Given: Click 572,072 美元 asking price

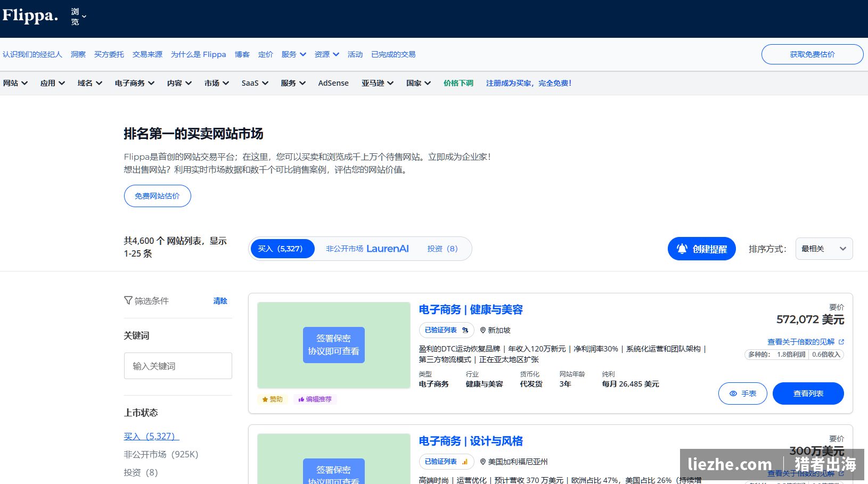Looking at the screenshot, I should click(810, 319).
